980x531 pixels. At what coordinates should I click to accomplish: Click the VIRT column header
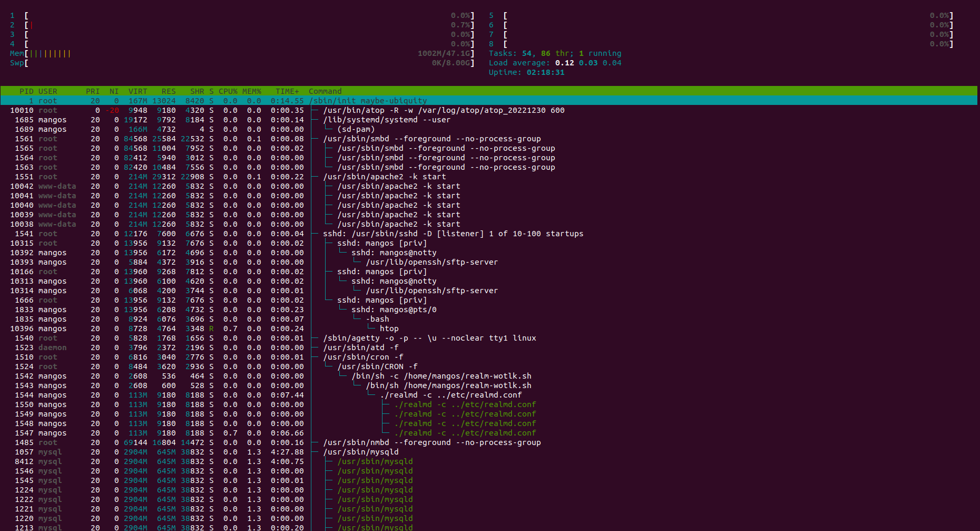pyautogui.click(x=138, y=91)
